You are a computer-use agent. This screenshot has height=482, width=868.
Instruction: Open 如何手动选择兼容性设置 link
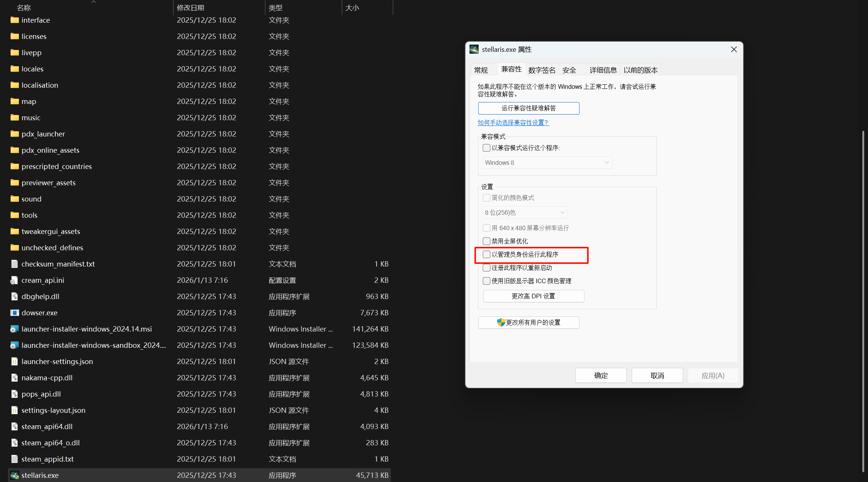pos(513,122)
